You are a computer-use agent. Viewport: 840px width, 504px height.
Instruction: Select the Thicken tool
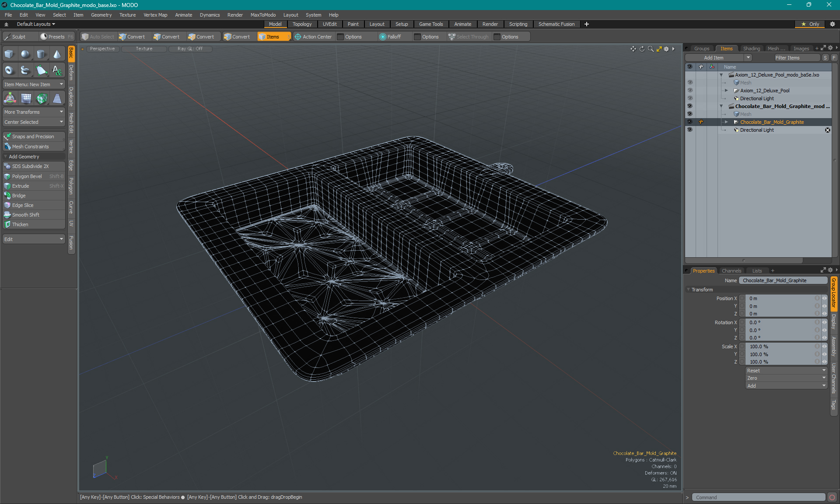(x=21, y=224)
